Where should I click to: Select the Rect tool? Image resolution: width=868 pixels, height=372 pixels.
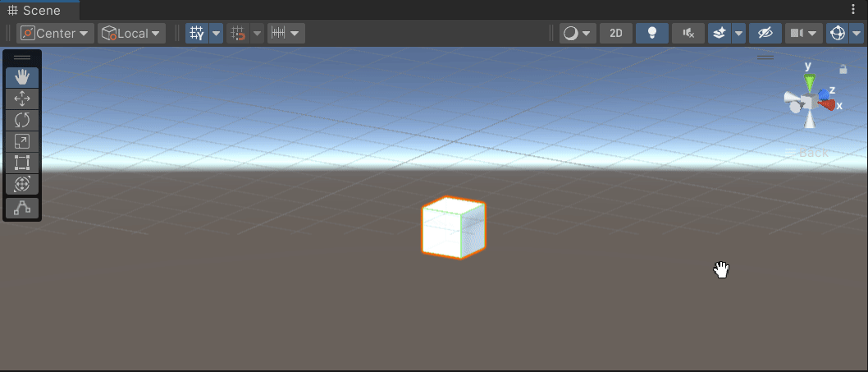pyautogui.click(x=22, y=163)
